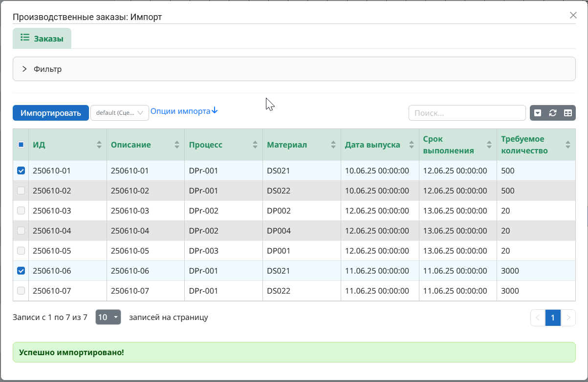
Task: Select the order 250610-03 checkbox
Action: (x=21, y=211)
